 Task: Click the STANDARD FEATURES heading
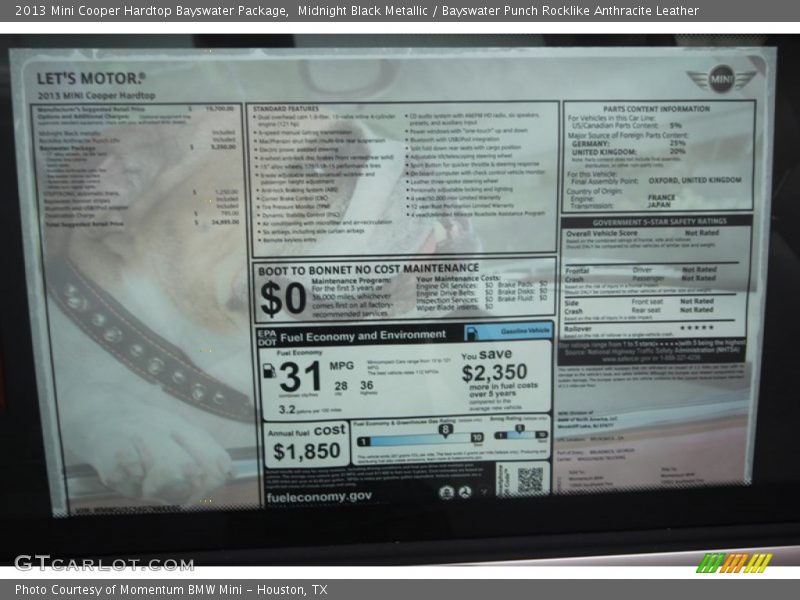(x=286, y=109)
